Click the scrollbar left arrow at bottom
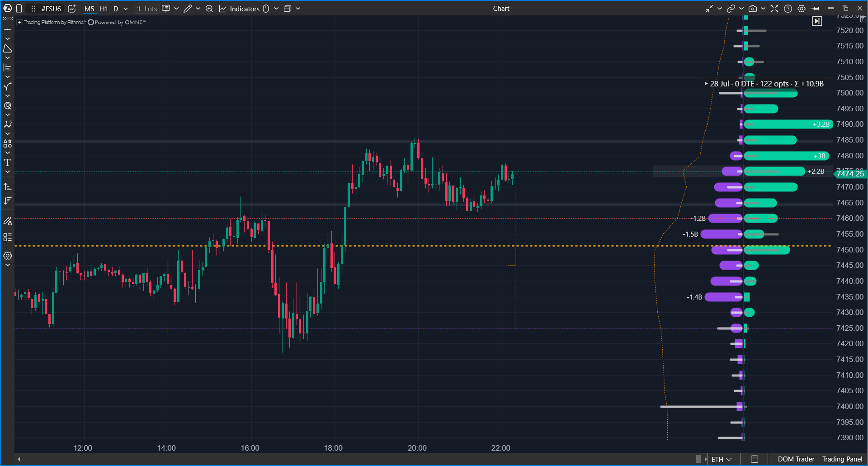This screenshot has width=868, height=466. click(19, 459)
